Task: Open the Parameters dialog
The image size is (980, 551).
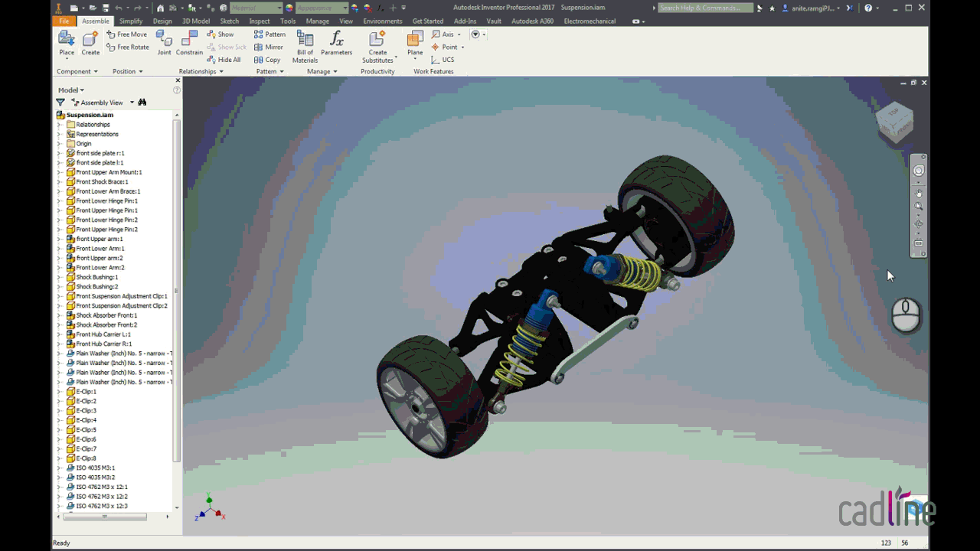Action: click(x=336, y=44)
